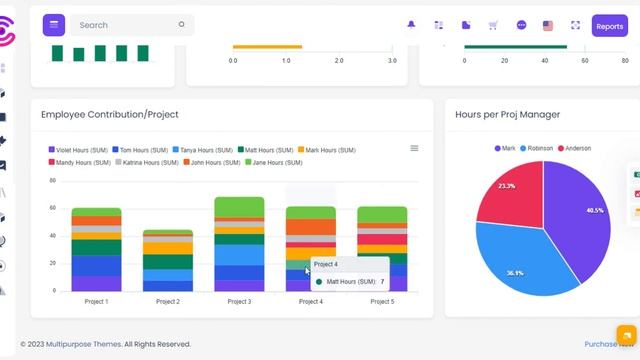Click the Employee Contribution/Project title
640x360 pixels.
[x=109, y=115]
